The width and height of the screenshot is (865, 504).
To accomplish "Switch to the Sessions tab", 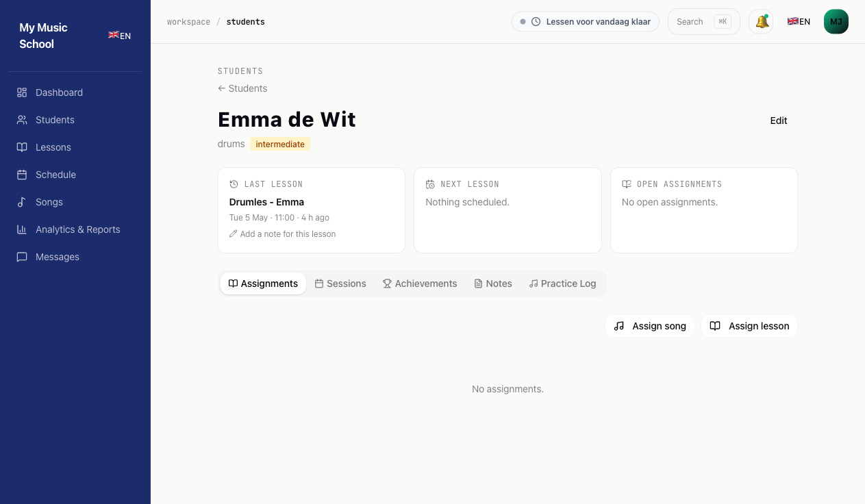I will pyautogui.click(x=340, y=283).
